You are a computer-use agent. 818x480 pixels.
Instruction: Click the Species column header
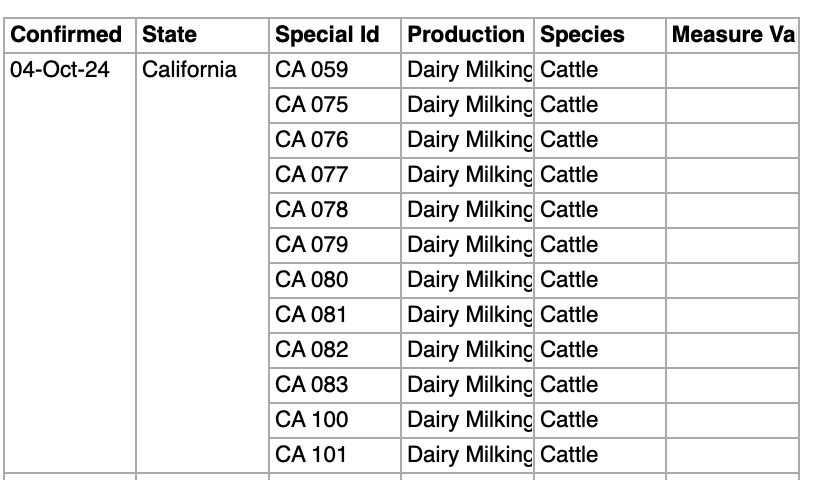[x=582, y=35]
